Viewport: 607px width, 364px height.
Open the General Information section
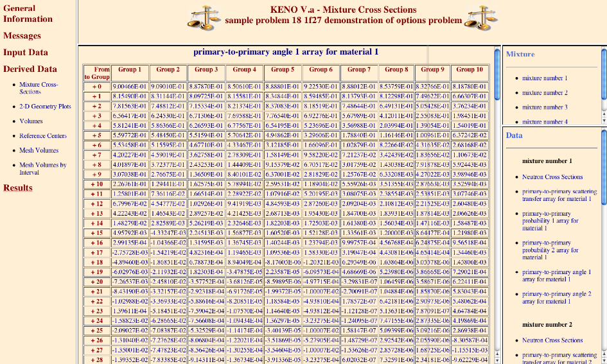point(19,13)
